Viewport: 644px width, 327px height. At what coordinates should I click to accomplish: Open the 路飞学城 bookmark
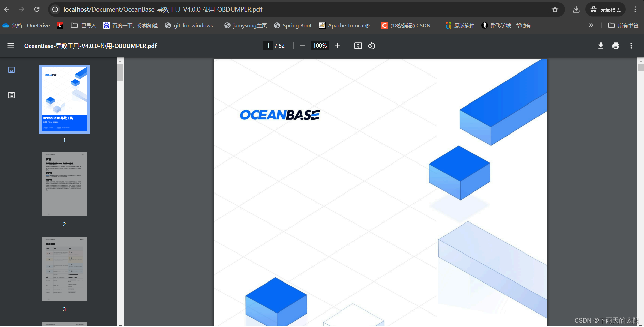[x=508, y=25]
